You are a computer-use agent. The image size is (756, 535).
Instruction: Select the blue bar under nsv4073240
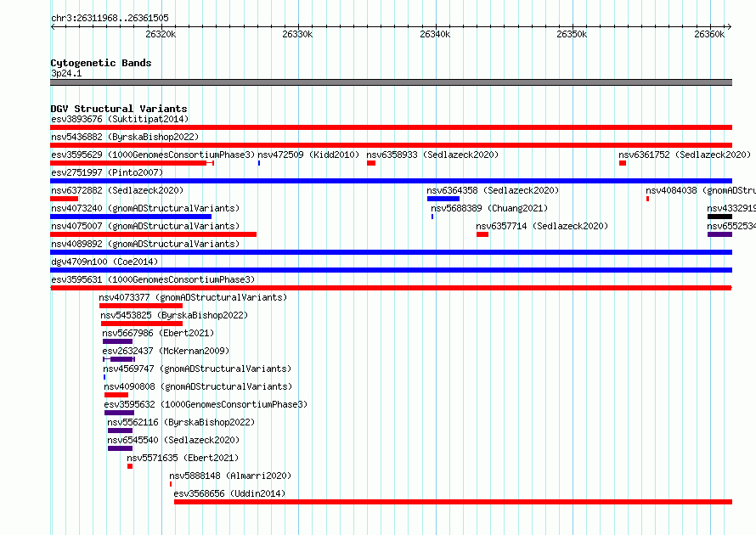[x=131, y=217]
